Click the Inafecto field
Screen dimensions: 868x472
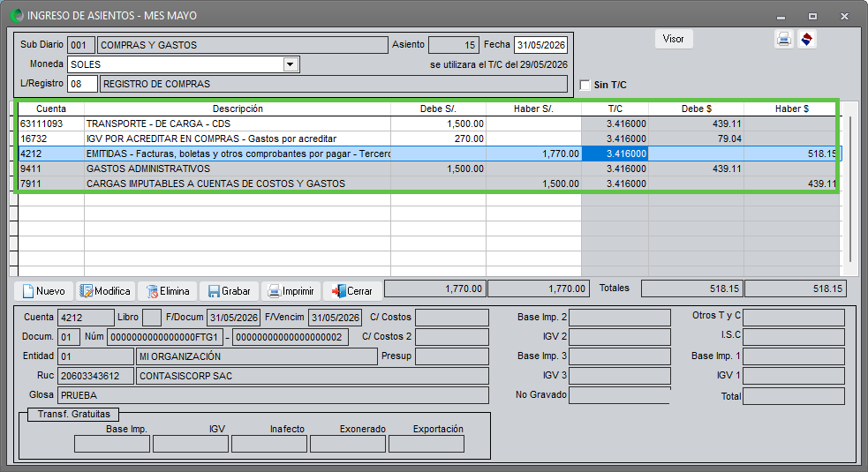pos(269,444)
